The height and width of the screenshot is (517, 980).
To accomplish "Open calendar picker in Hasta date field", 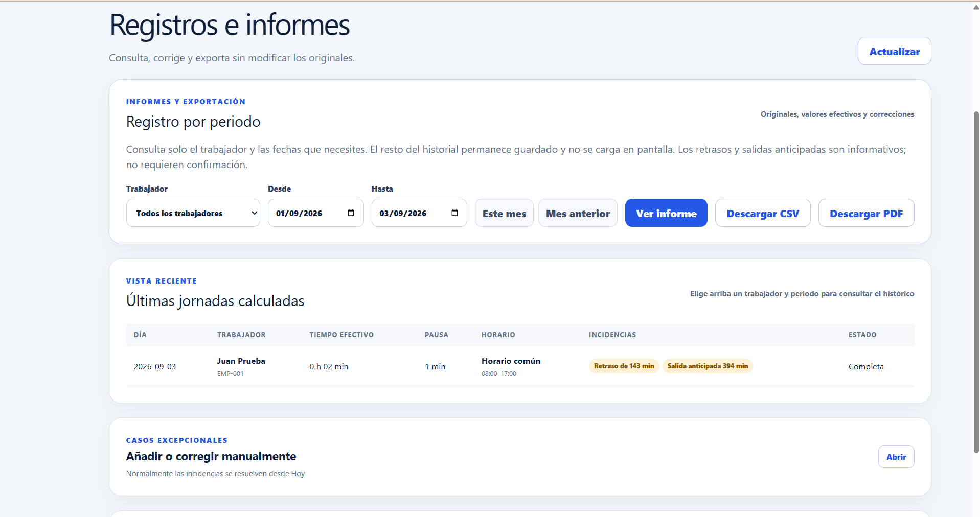I will tap(454, 213).
